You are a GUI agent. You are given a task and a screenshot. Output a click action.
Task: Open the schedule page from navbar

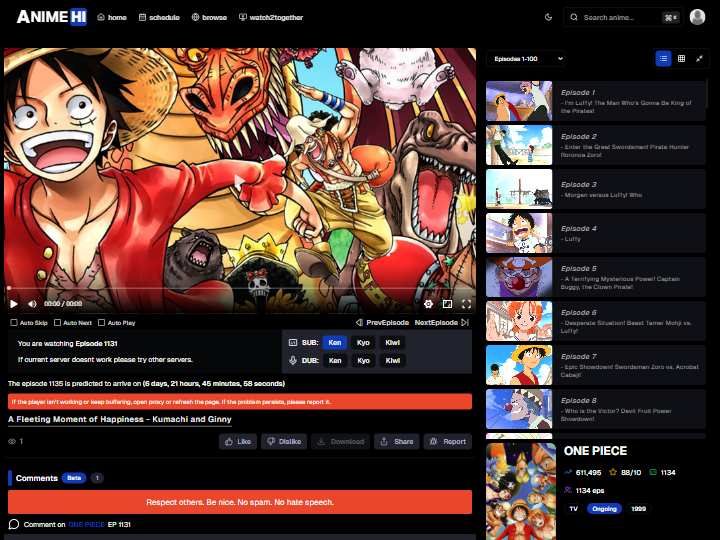159,17
